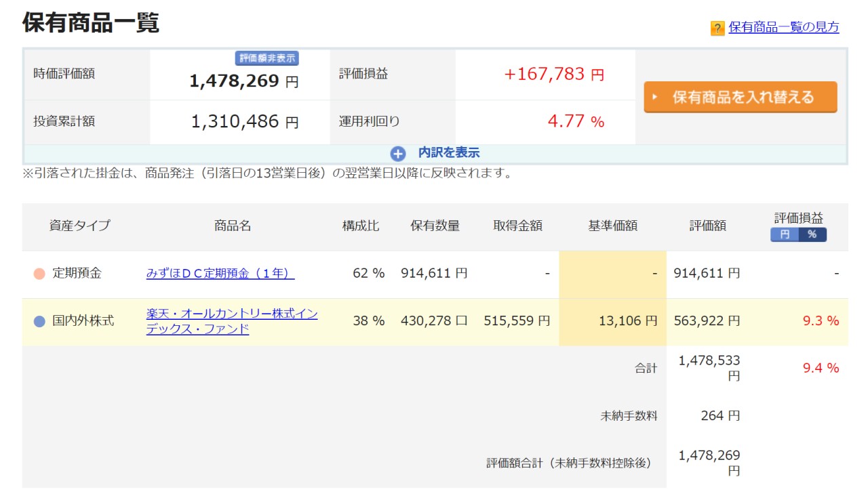Image resolution: width=868 pixels, height=500 pixels.
Task: Click the 基準価額 column header
Action: tap(612, 226)
